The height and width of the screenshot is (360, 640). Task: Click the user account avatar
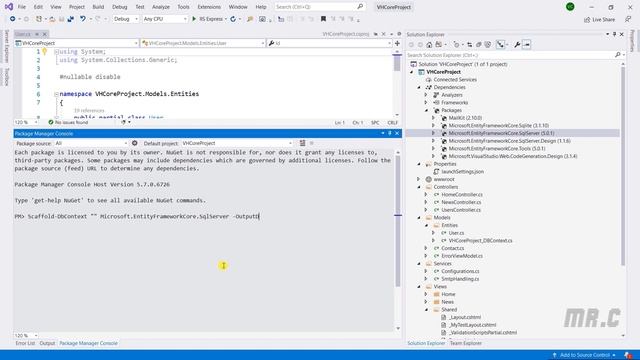tap(570, 7)
